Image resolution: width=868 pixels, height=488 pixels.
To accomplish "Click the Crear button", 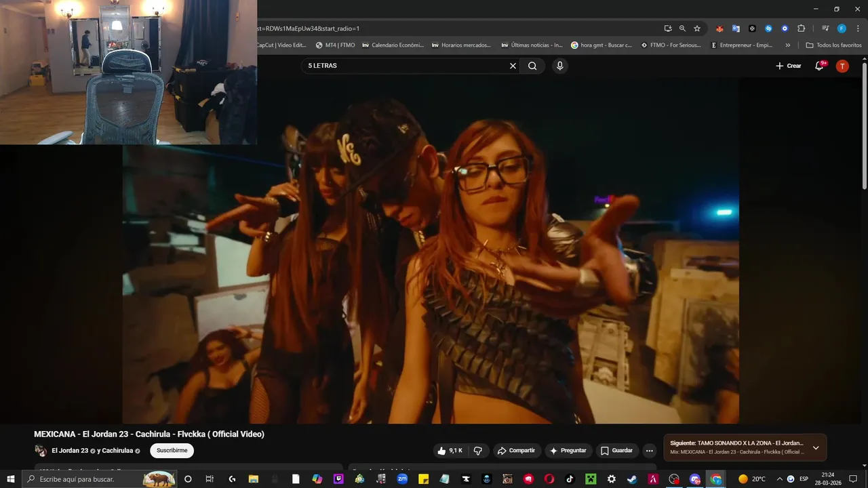I will coord(788,66).
